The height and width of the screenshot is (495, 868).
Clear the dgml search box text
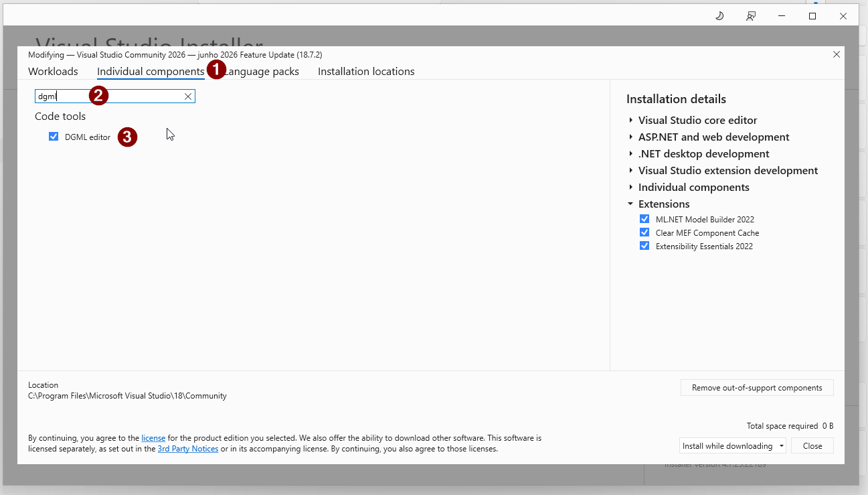[x=188, y=96]
